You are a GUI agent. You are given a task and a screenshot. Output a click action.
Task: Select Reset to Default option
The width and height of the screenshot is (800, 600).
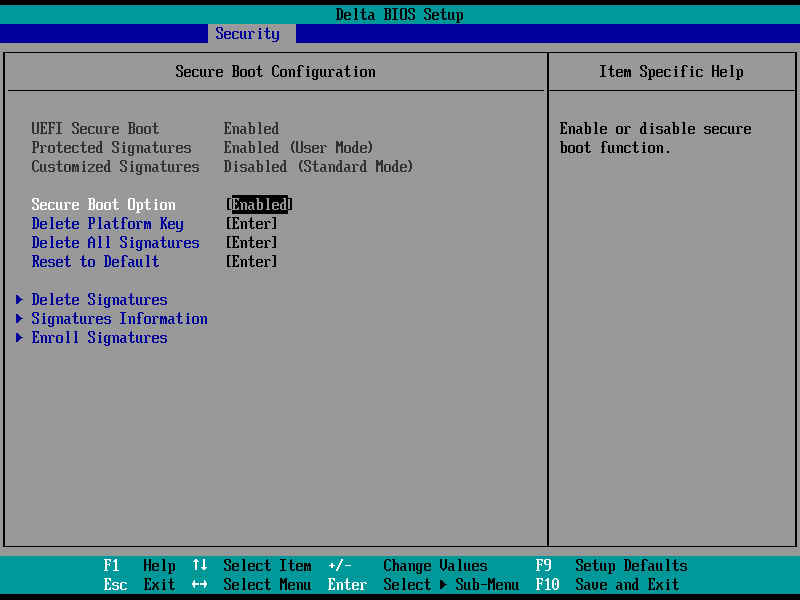[95, 262]
